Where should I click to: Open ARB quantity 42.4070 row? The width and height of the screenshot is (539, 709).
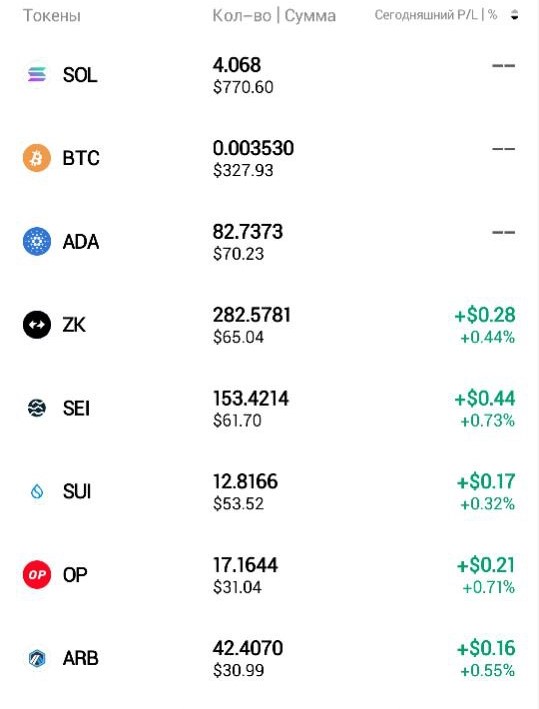pos(270,658)
